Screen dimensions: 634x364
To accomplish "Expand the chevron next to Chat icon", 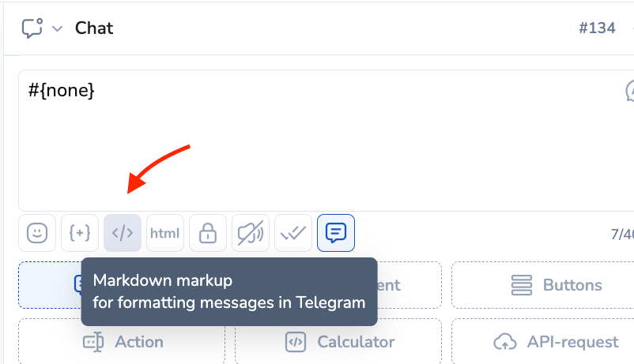I will point(58,28).
